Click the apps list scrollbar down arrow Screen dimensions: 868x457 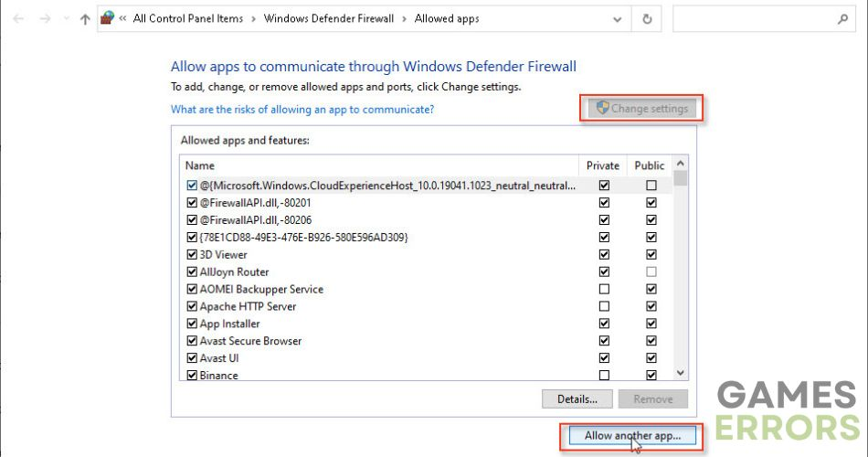pyautogui.click(x=680, y=373)
